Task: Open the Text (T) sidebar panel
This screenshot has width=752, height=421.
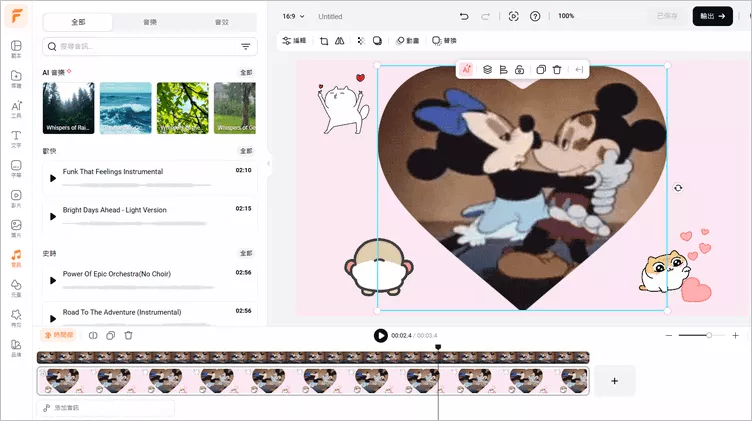Action: (x=16, y=139)
